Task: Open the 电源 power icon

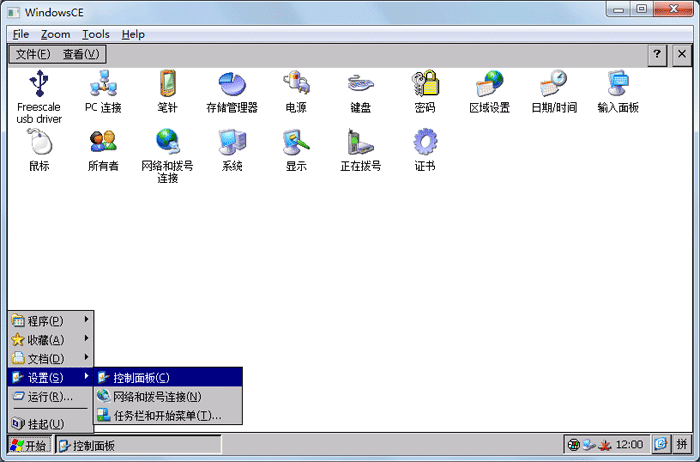Action: coord(296,91)
